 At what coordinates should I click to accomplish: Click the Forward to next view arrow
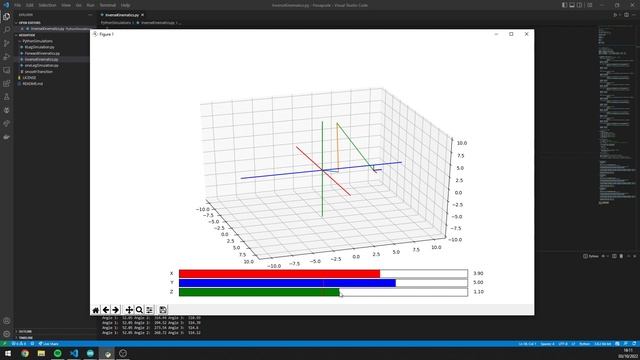tap(116, 310)
